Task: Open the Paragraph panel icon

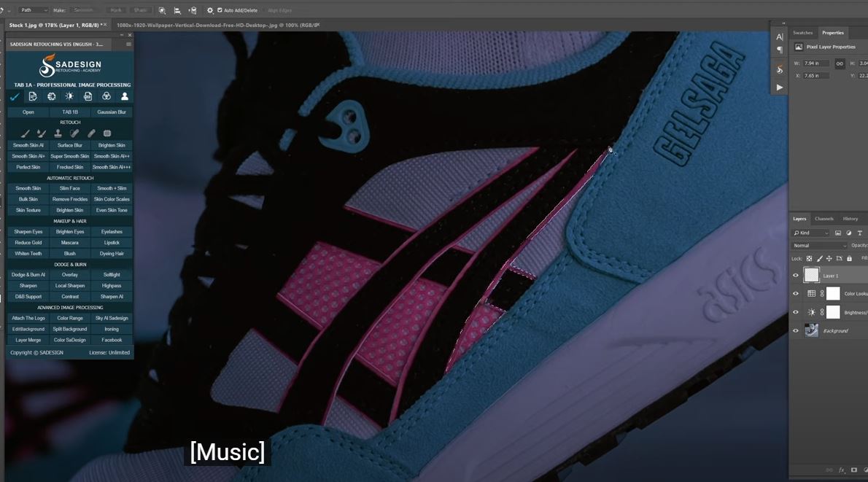Action: (780, 50)
